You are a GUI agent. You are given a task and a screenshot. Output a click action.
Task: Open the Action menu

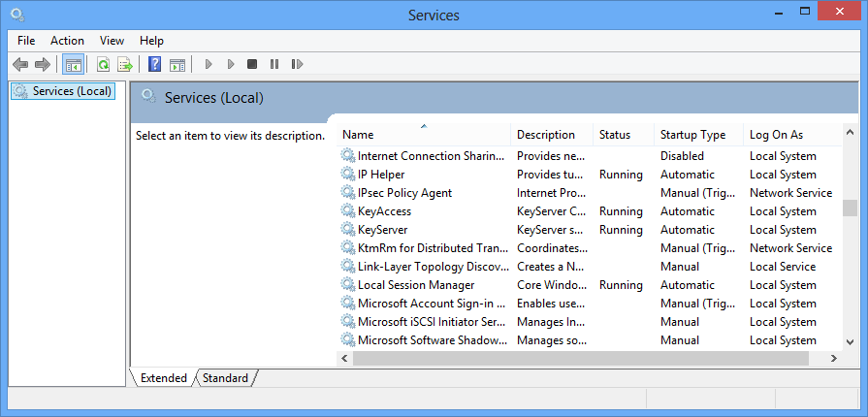[68, 41]
